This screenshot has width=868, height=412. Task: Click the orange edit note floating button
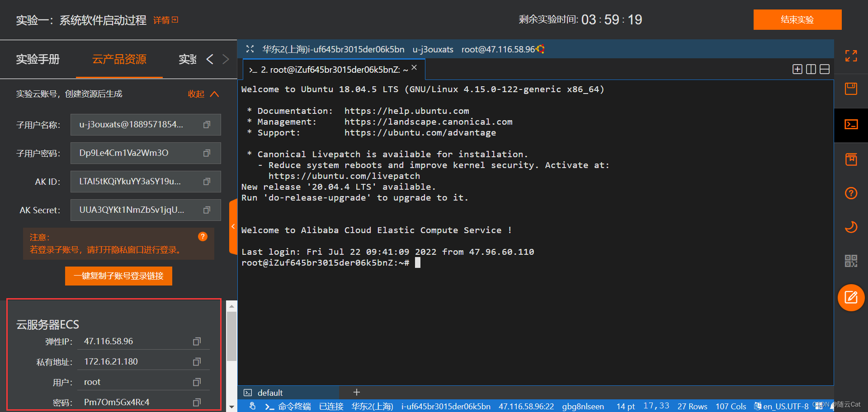851,298
